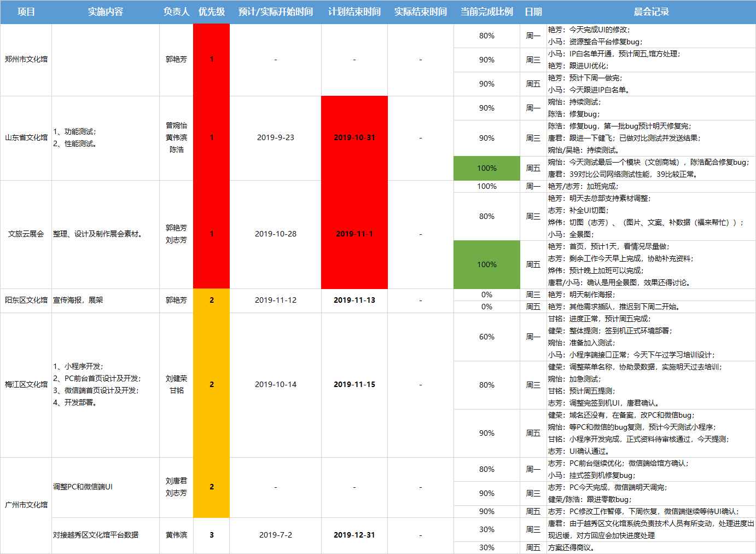Select the start date 2019-11-12
The image size is (756, 554).
(276, 301)
